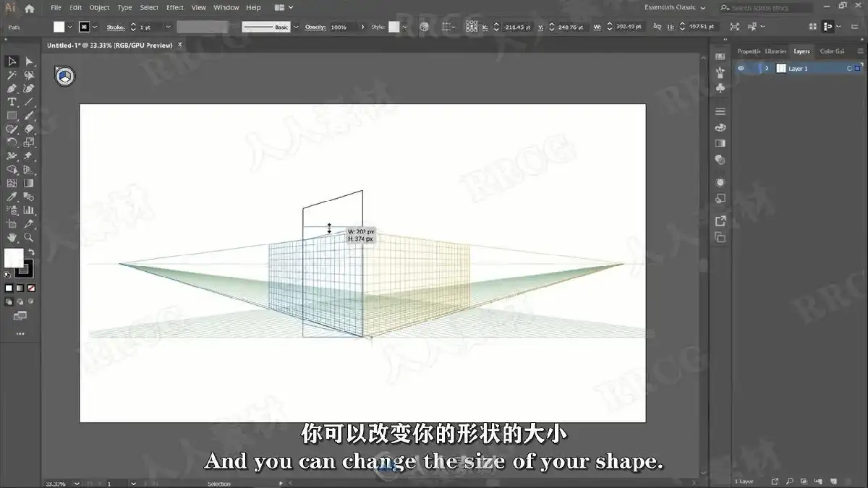This screenshot has width=868, height=488.
Task: Select the Hand tool
Action: 12,237
